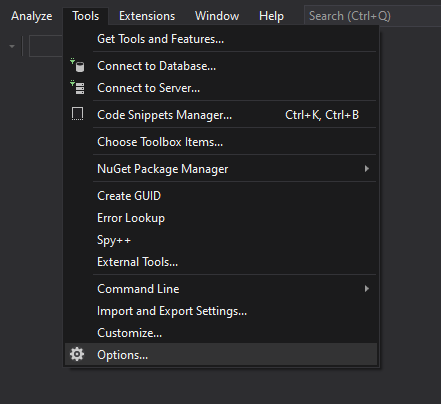Select Choose Toolbox Items

coord(221,142)
